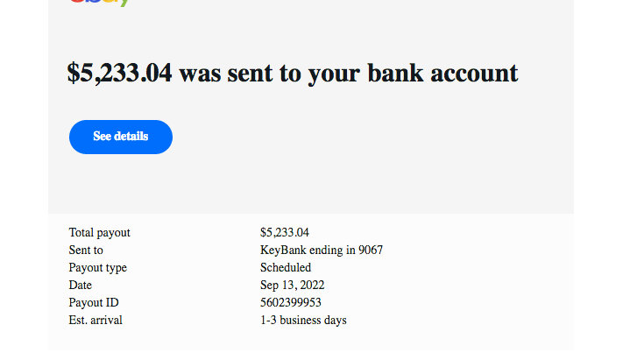Click the digits 9067 in bank row
Viewport: 644px width, 360px height.
[x=371, y=251]
